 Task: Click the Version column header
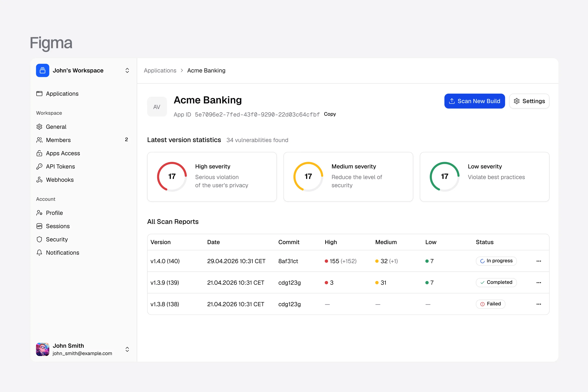pos(160,242)
